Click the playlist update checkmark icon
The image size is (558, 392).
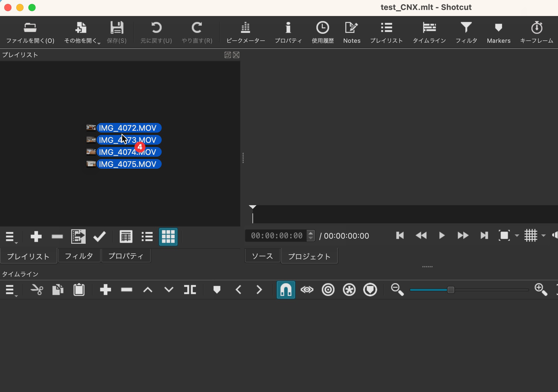(x=99, y=237)
